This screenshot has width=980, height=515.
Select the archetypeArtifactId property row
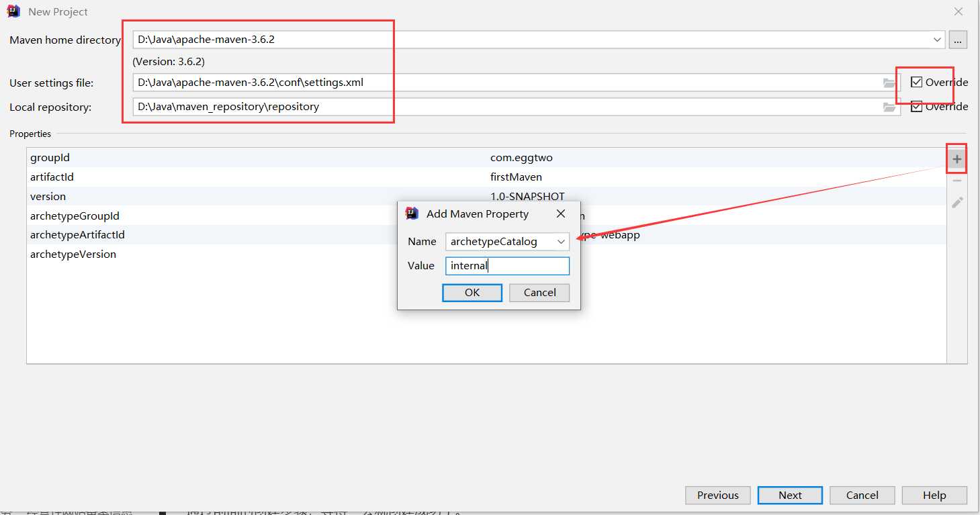[x=486, y=235]
